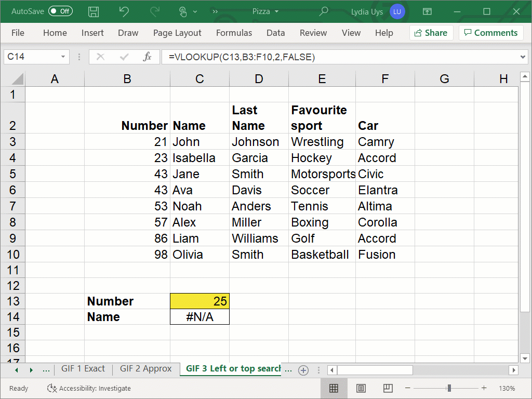The width and height of the screenshot is (532, 399).
Task: Click the Undo icon
Action: 123,11
